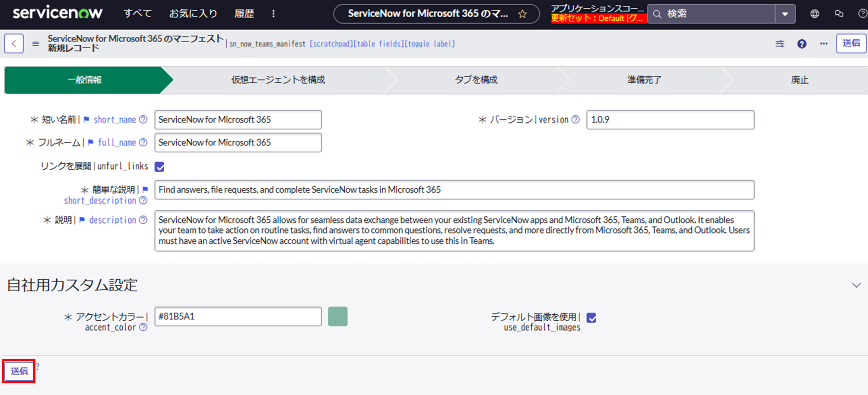Open the globe scope selector icon
Screen dimensions: 868x395
coord(814,14)
